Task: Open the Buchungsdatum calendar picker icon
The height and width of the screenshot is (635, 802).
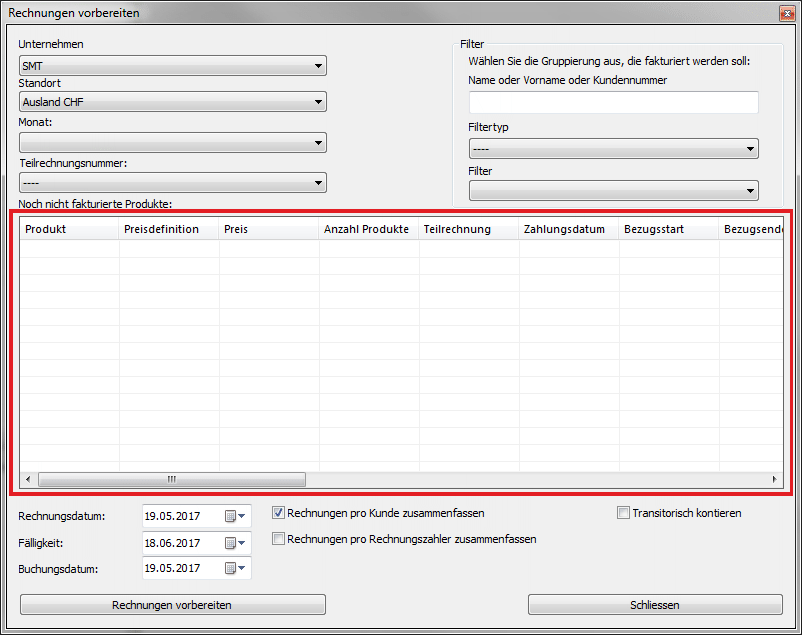Action: point(235,569)
